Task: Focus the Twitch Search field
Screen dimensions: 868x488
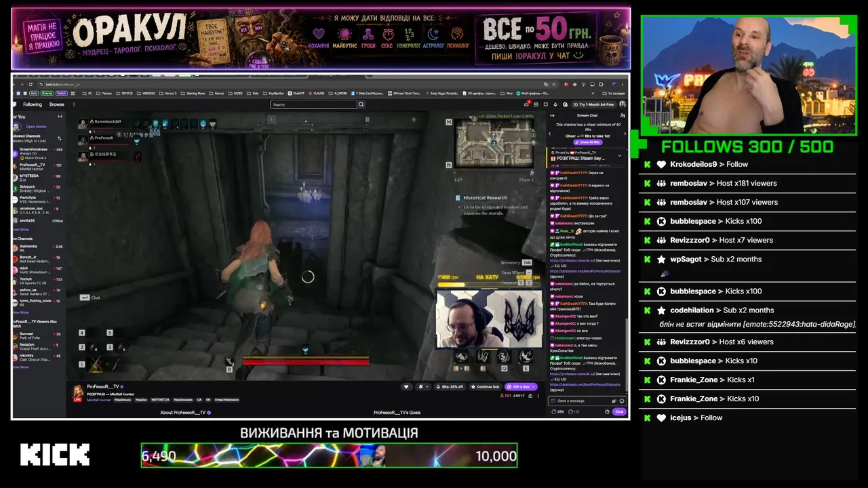Action: [314, 104]
